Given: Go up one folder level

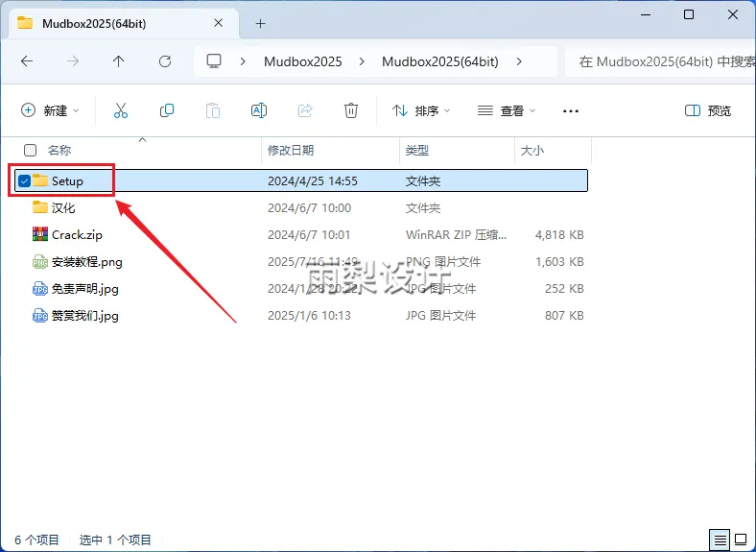Looking at the screenshot, I should [119, 61].
